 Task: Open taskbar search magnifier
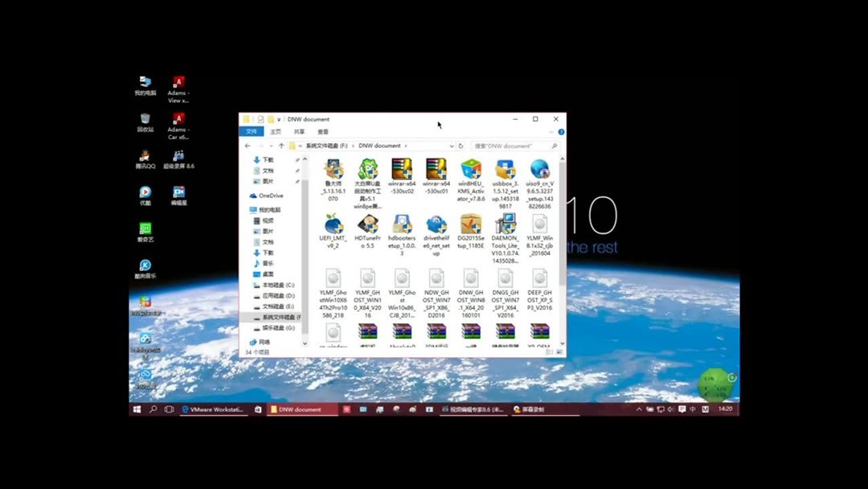pyautogui.click(x=154, y=409)
